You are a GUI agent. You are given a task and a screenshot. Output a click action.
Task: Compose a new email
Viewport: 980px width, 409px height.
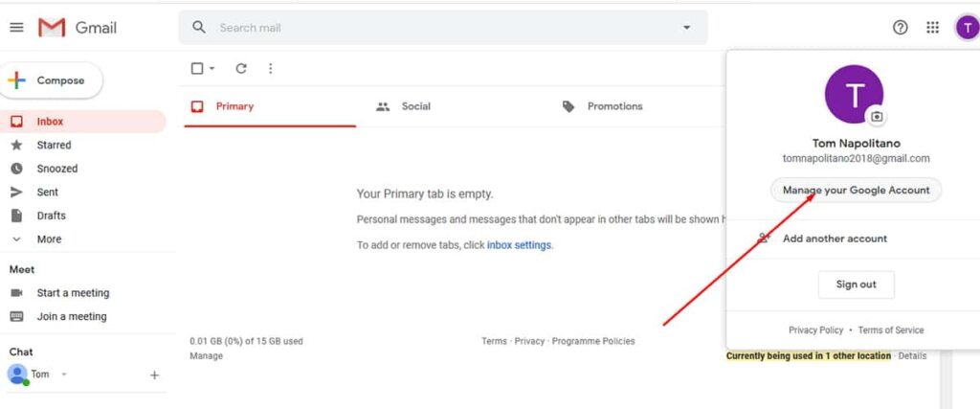pos(51,80)
